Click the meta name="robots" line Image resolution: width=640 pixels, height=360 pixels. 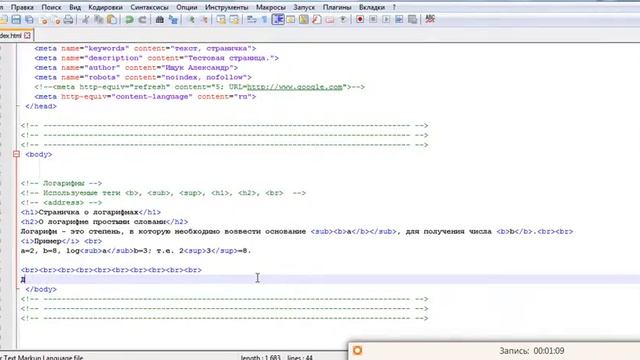tap(143, 77)
